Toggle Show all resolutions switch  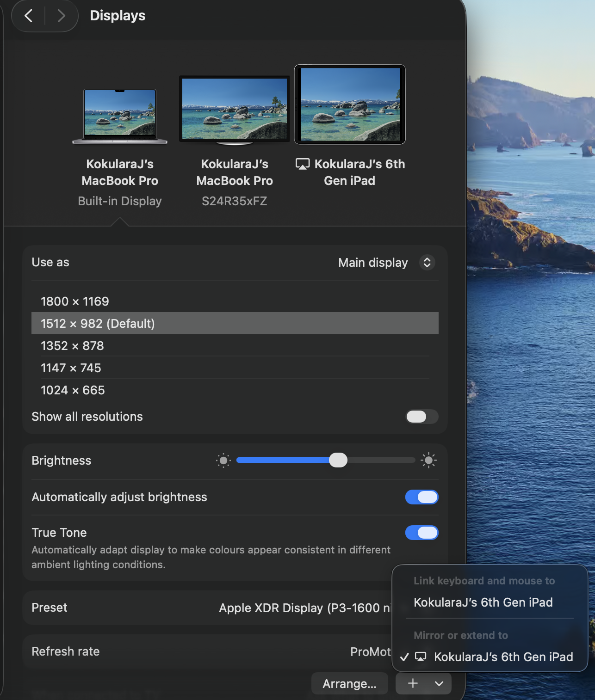click(x=421, y=417)
